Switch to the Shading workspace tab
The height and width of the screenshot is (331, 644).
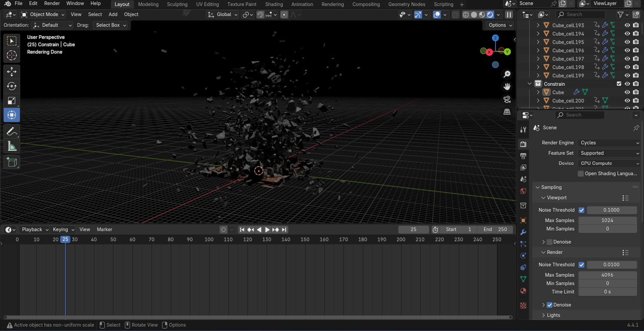point(273,4)
